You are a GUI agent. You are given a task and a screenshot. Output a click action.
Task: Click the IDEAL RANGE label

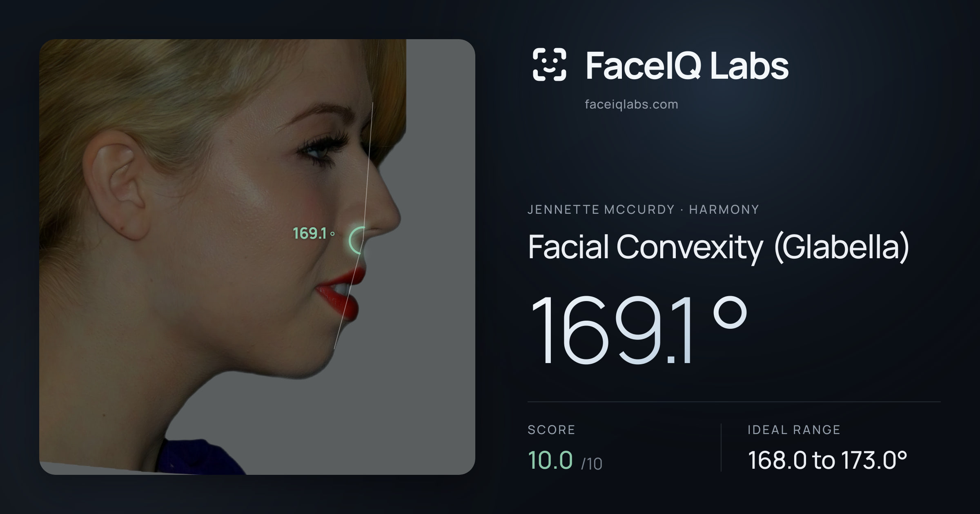(x=794, y=430)
